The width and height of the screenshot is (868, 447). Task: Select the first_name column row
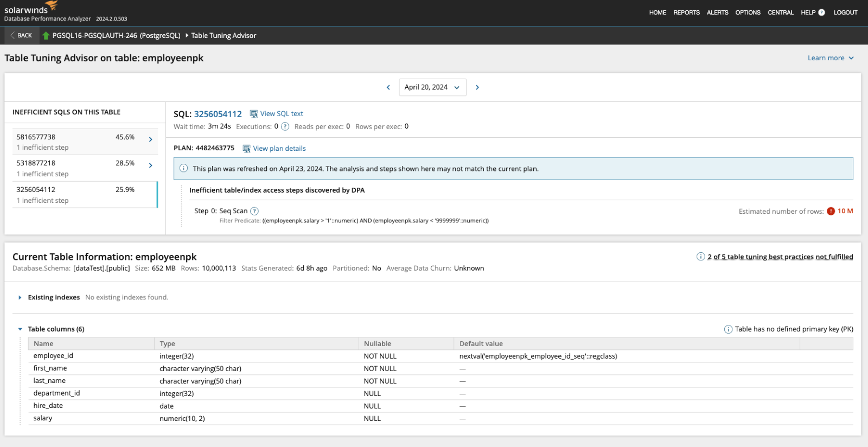(441, 369)
